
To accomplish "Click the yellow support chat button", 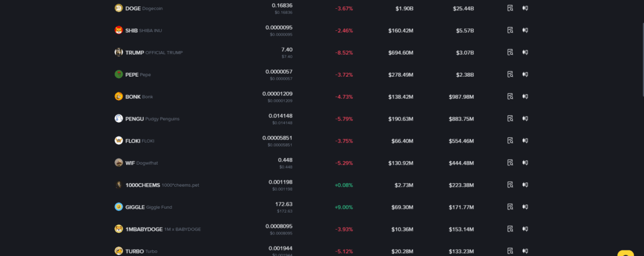I will pos(626,252).
